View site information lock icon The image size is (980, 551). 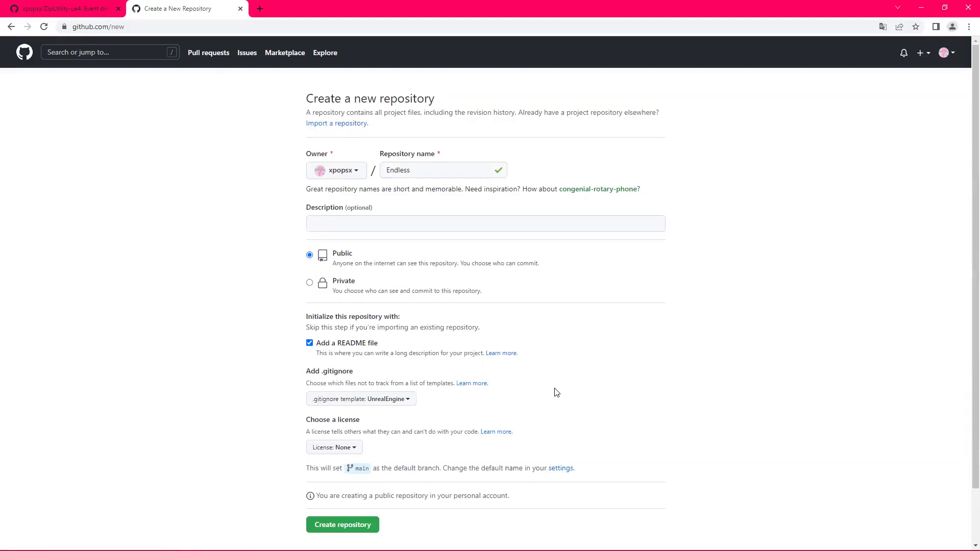(x=64, y=27)
